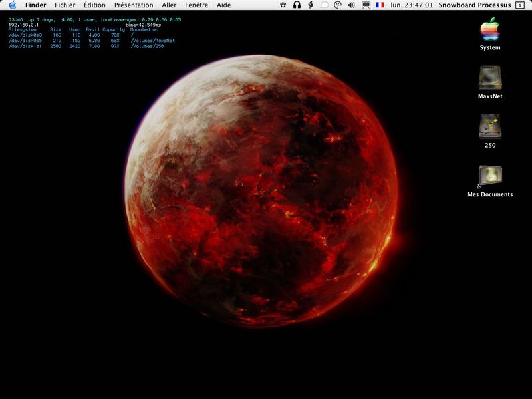This screenshot has height=399, width=532.
Task: Click the rightmost menu bar icon
Action: point(520,5)
